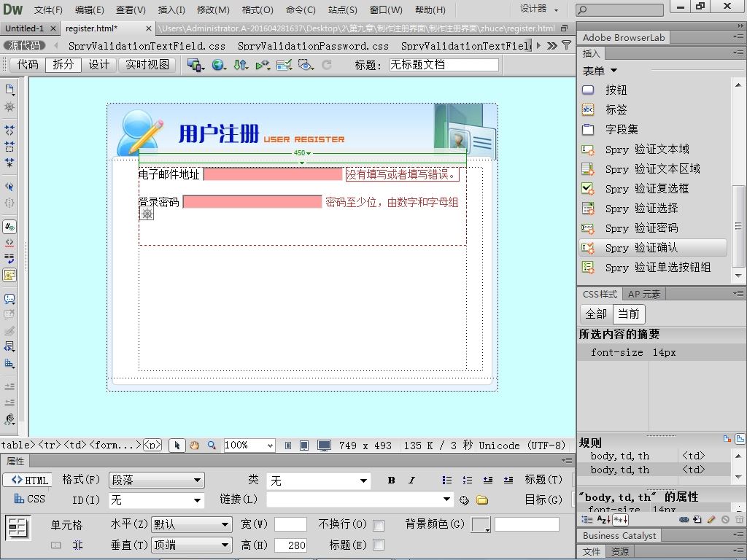The width and height of the screenshot is (747, 560).
Task: Switch to the AP 元素 tab
Action: 643,295
